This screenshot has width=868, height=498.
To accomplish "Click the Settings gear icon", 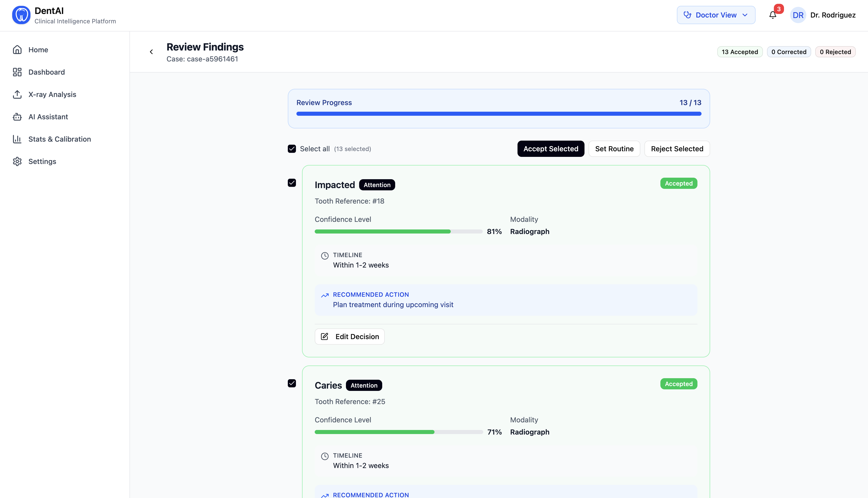I will [x=17, y=161].
